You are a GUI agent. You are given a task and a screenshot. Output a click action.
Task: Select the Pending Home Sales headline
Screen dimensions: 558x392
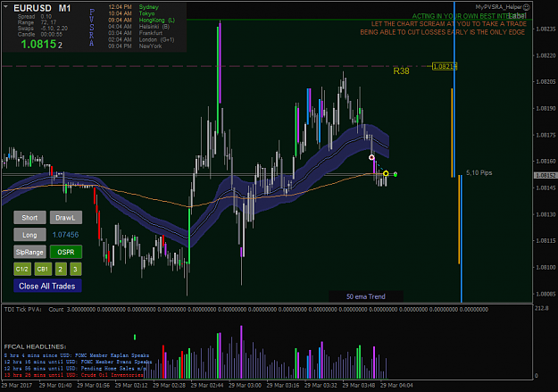[75, 368]
